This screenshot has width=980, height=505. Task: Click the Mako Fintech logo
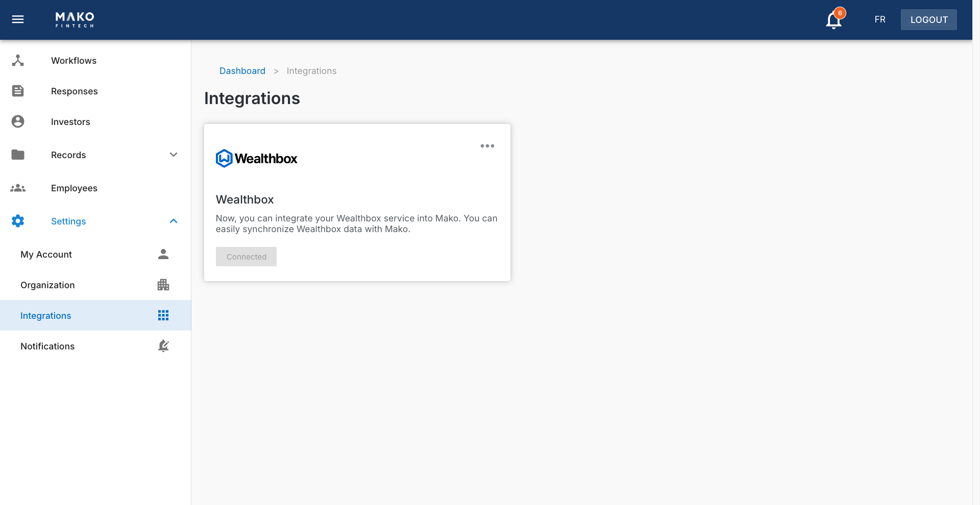[x=75, y=19]
